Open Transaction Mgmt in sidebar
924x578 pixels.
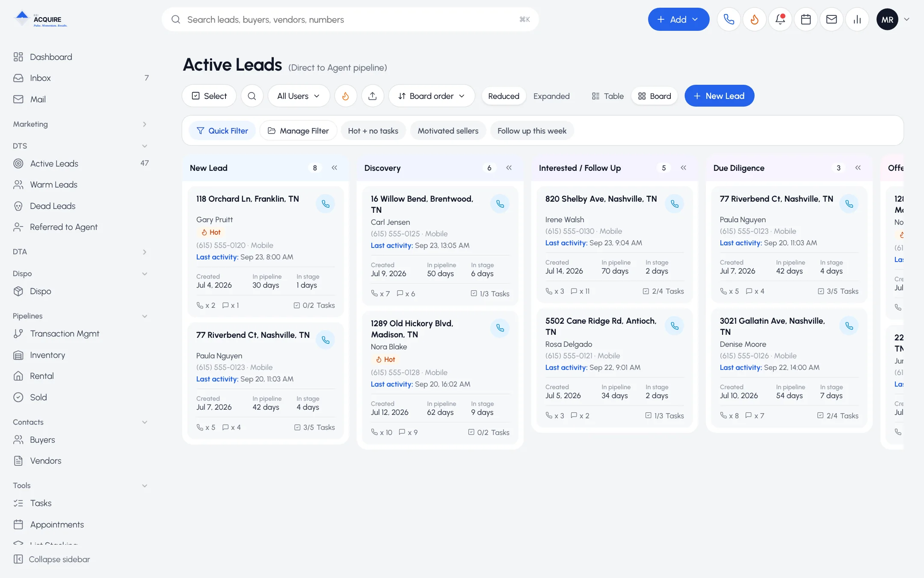point(80,334)
